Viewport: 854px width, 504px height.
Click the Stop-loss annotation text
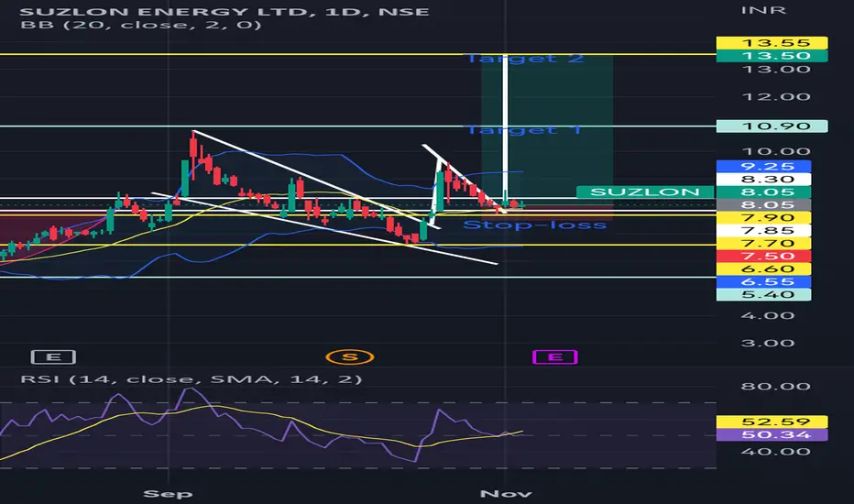(x=534, y=225)
